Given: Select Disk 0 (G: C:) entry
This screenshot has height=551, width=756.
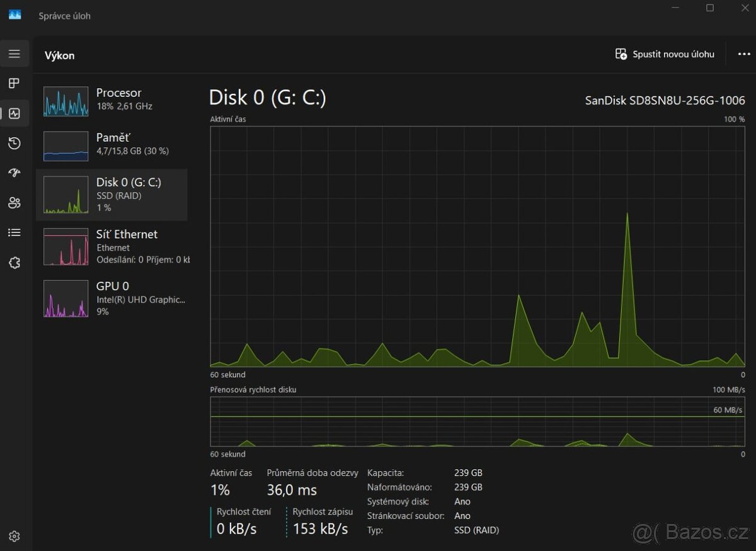Looking at the screenshot, I should coord(112,195).
